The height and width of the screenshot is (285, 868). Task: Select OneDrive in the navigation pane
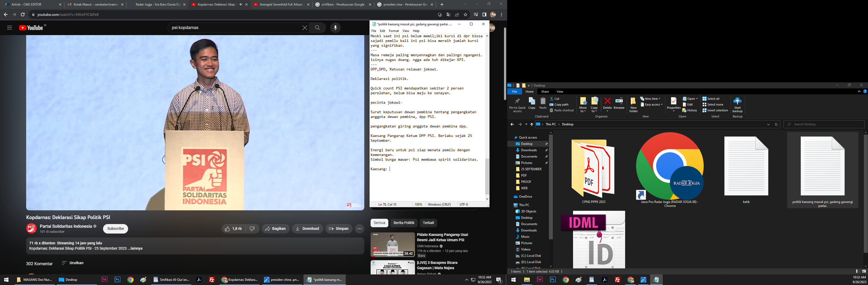525,197
